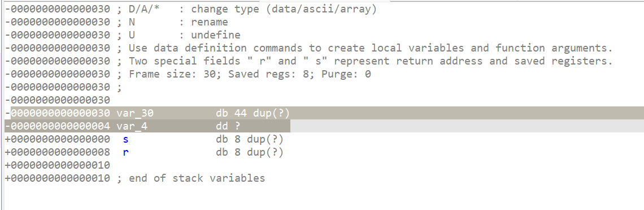Click the blue r return address field
The width and height of the screenshot is (644, 210).
tap(125, 152)
